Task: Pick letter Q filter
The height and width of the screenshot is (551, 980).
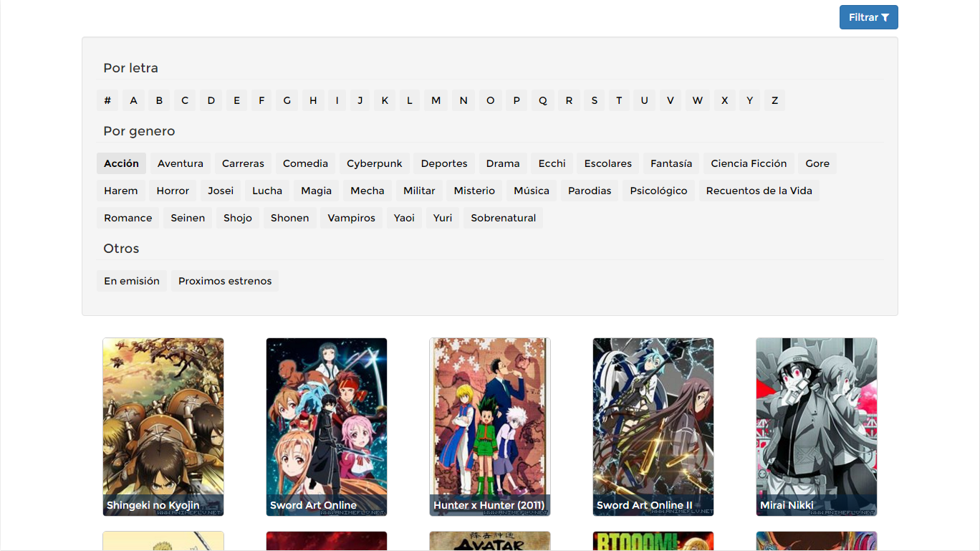Action: click(543, 100)
